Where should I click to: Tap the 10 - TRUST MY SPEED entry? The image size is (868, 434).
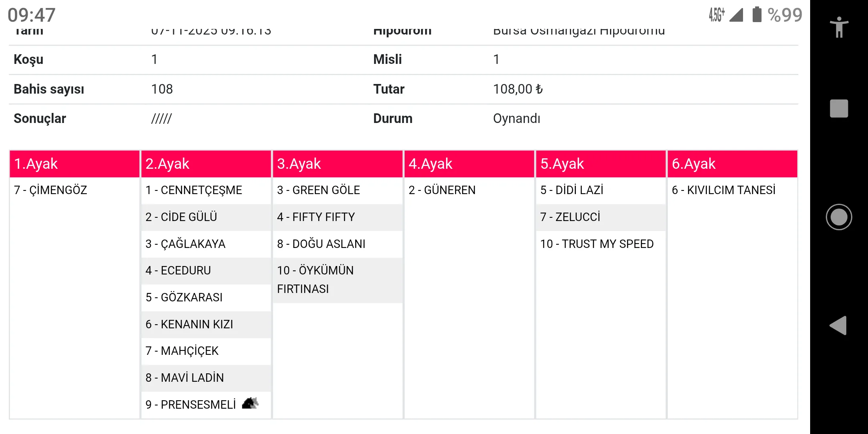pyautogui.click(x=597, y=244)
